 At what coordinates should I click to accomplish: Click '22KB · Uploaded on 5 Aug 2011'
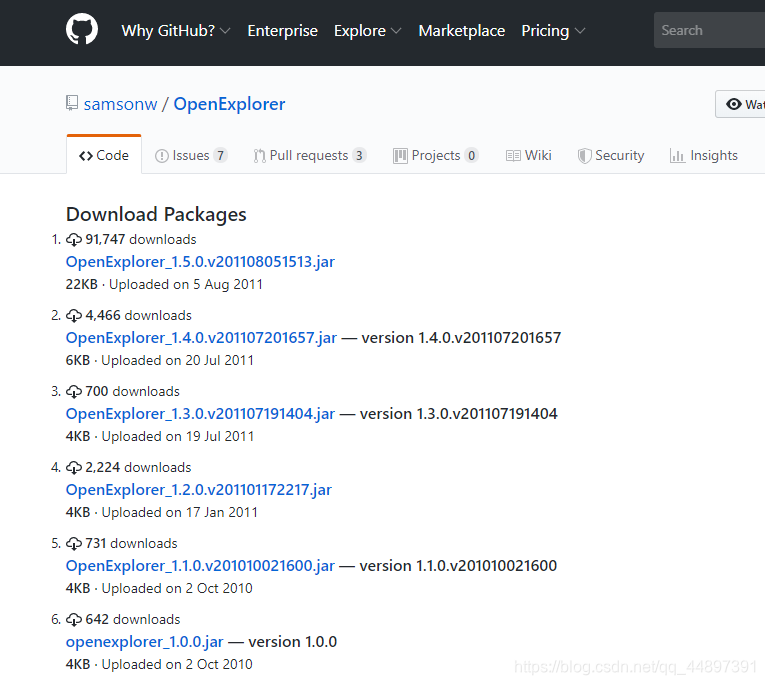tap(164, 284)
